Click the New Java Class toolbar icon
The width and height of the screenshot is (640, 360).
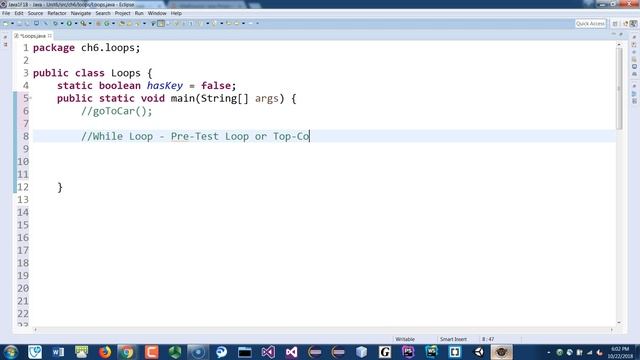tap(107, 23)
